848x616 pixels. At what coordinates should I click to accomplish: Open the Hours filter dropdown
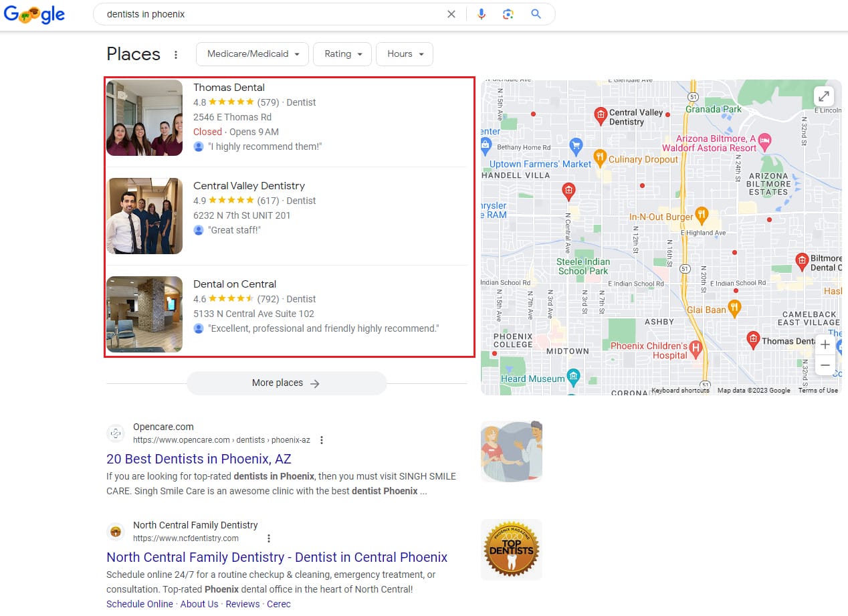pos(405,54)
